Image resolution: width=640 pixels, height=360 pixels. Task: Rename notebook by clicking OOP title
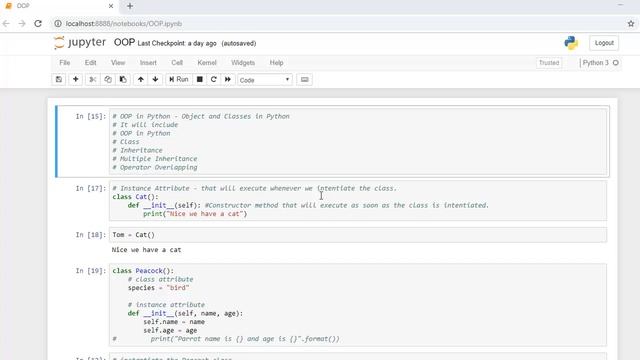(124, 42)
